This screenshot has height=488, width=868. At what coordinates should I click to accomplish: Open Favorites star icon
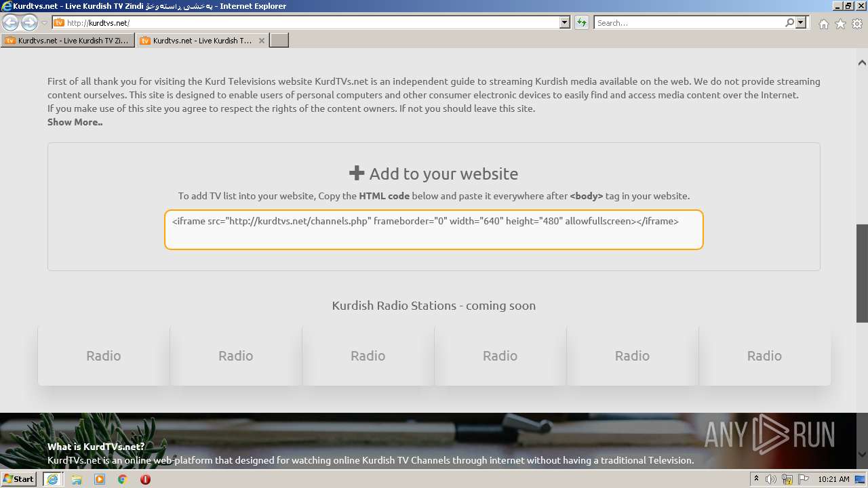(x=840, y=24)
